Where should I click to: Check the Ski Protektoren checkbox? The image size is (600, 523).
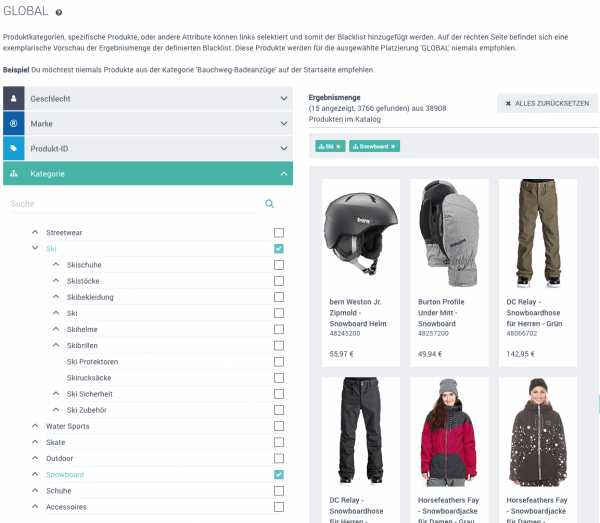tap(279, 362)
